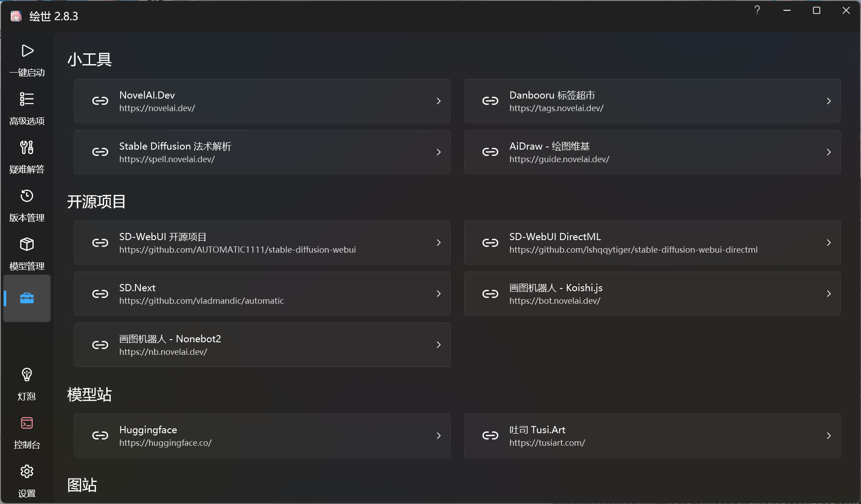Image resolution: width=861 pixels, height=504 pixels.
Task: Open 疑难解答 tools icon
Action: (27, 147)
